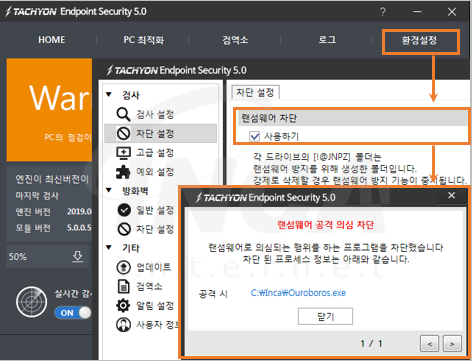
Task: Click the 엔진 버전 2019.0 value
Action: pyautogui.click(x=79, y=211)
